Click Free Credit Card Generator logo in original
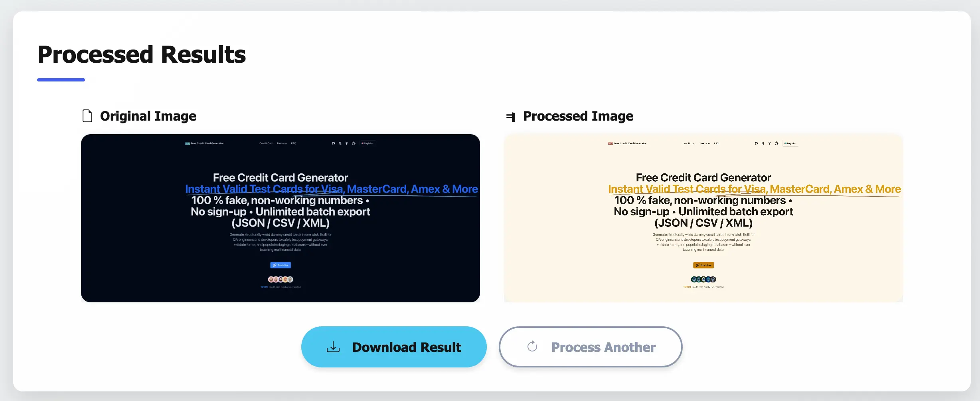Screen dimensions: 980x401 coord(204,143)
